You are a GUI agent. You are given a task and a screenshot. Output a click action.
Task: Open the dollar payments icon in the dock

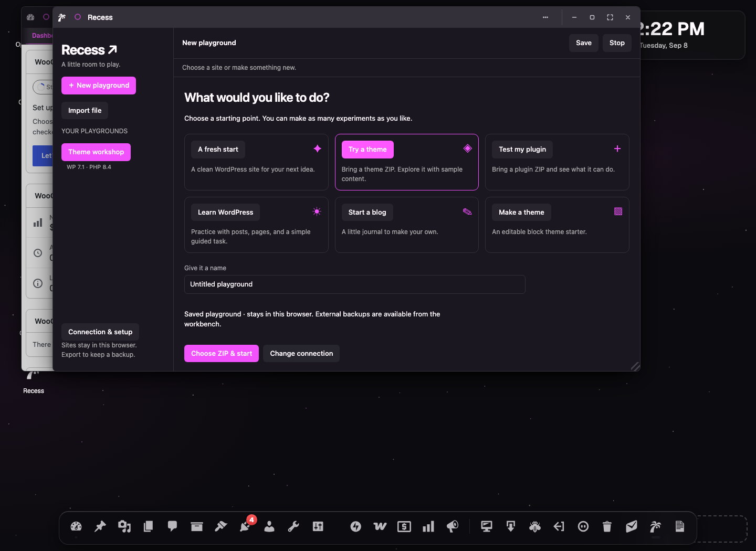pyautogui.click(x=404, y=526)
